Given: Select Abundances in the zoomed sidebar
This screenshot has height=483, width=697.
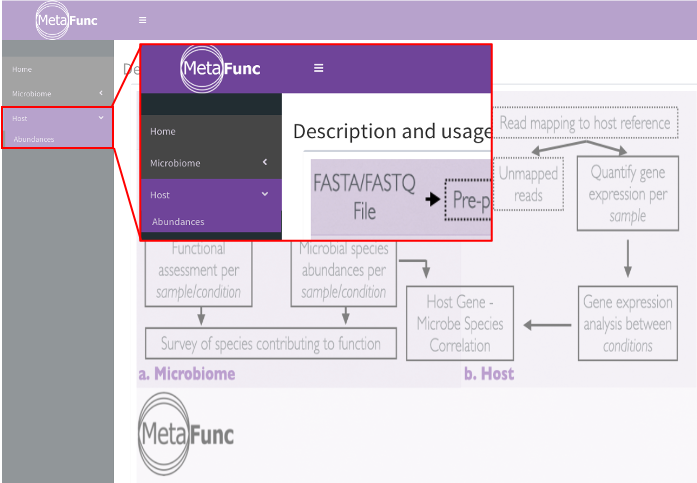Looking at the screenshot, I should (x=178, y=222).
